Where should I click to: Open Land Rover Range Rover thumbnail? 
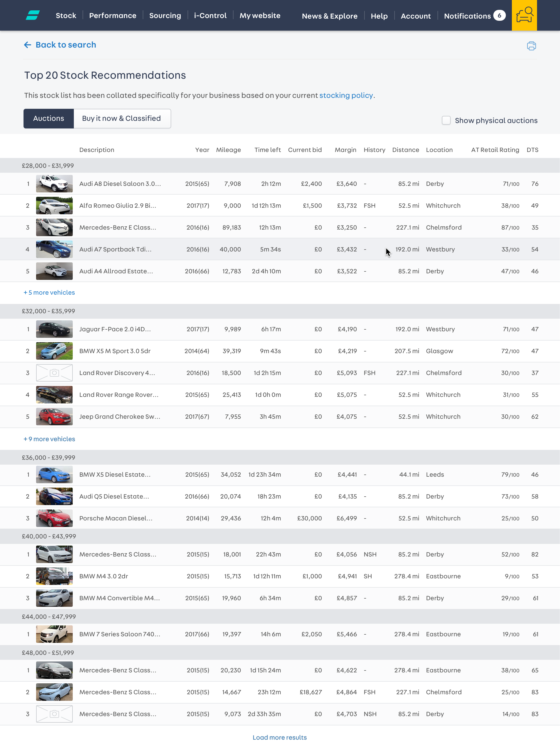point(54,395)
